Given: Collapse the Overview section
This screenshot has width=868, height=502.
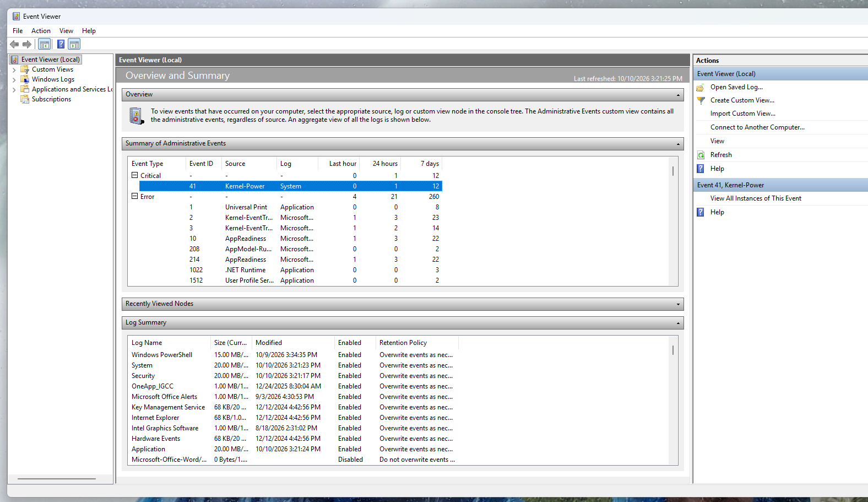Looking at the screenshot, I should point(678,95).
